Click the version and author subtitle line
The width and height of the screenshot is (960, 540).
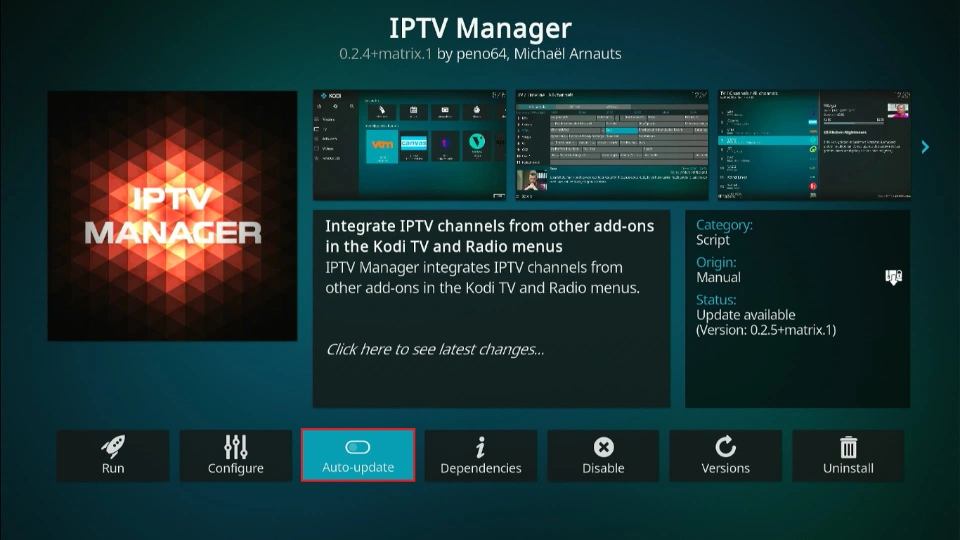(480, 54)
